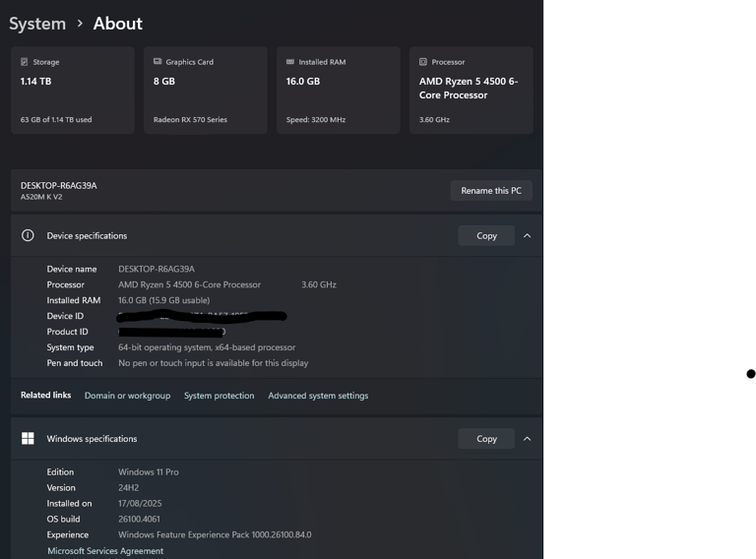Image resolution: width=756 pixels, height=559 pixels.
Task: Click the Device name value DESKTOP-R6AG39A
Action: (x=157, y=269)
